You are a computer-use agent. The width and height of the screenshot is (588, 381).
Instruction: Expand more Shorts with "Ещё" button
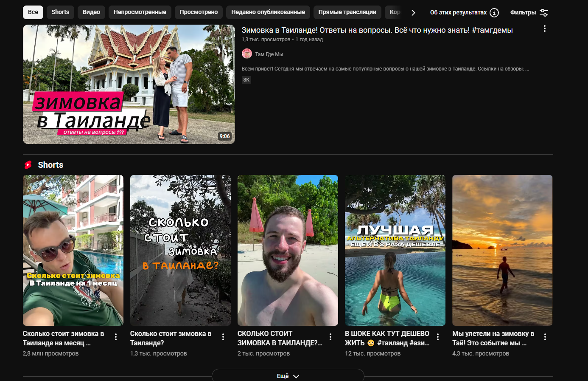288,375
